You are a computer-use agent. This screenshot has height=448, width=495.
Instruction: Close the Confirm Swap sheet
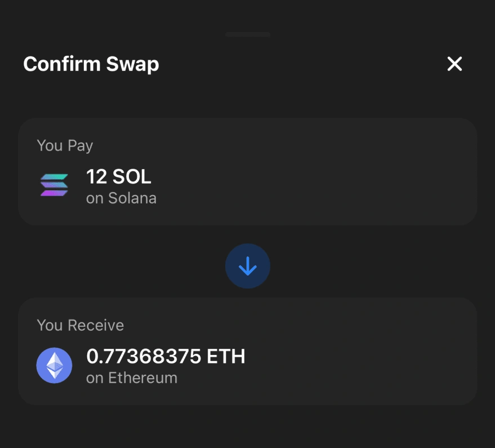pyautogui.click(x=454, y=64)
